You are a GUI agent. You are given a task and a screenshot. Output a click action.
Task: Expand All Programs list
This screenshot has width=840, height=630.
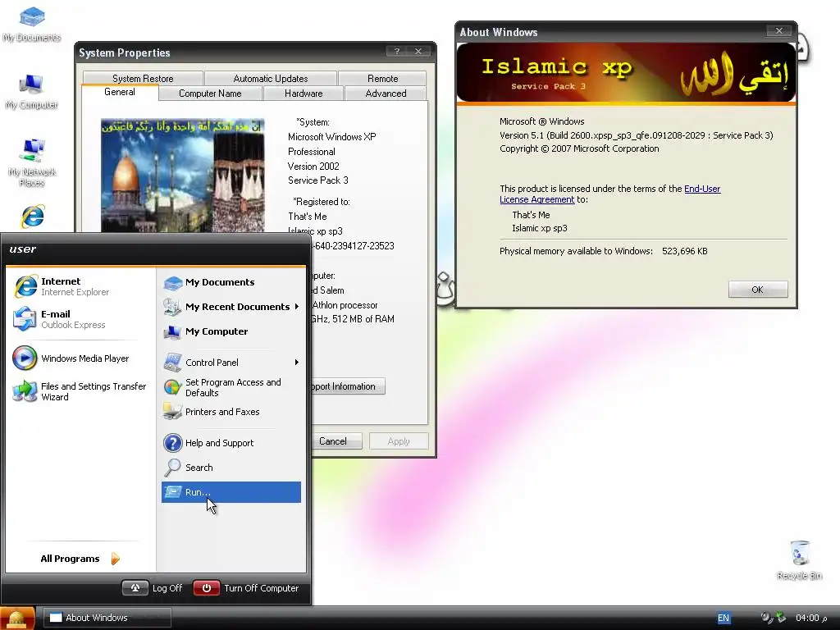coord(80,559)
